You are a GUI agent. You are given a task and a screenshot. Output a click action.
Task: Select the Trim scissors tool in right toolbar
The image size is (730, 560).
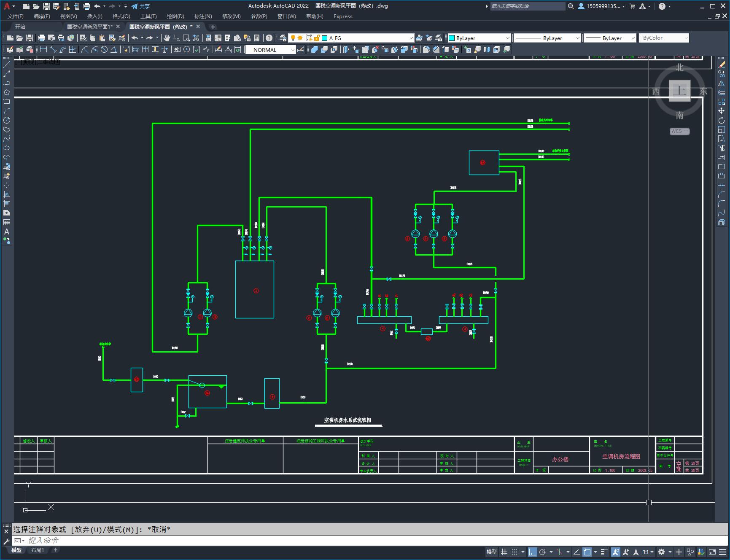(722, 148)
